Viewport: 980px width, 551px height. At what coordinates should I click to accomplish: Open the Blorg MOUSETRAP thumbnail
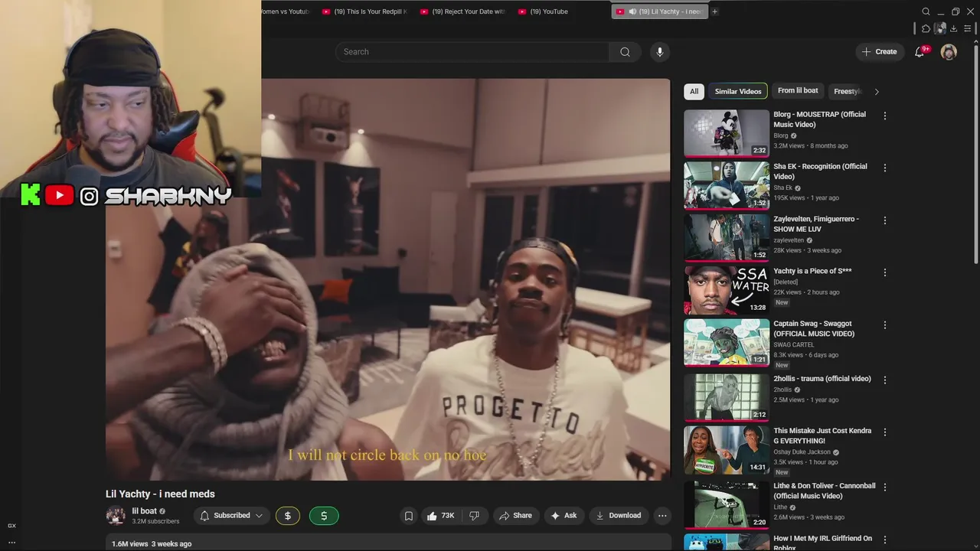[x=727, y=133]
